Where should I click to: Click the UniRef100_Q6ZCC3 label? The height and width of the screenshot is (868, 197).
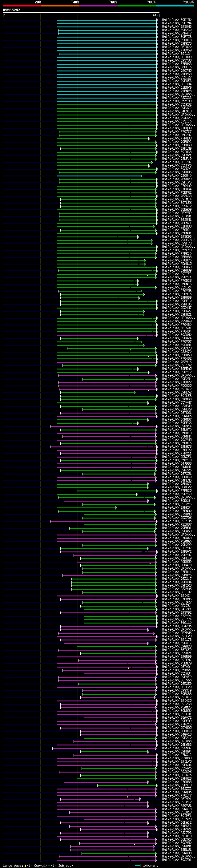tap(176, 196)
